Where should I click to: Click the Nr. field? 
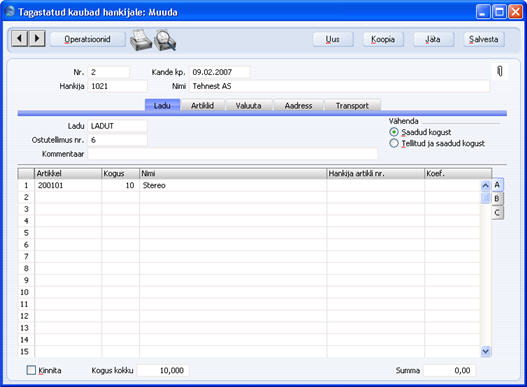[109, 72]
